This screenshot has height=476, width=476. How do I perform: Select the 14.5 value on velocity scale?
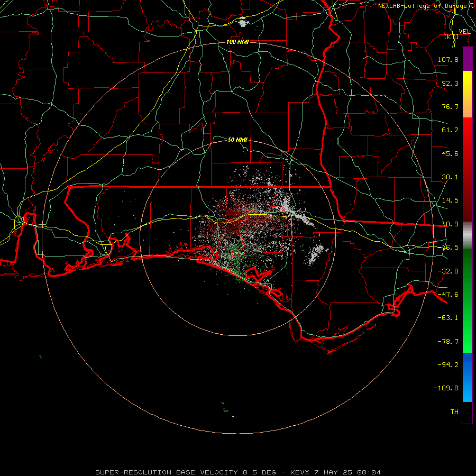click(x=450, y=200)
